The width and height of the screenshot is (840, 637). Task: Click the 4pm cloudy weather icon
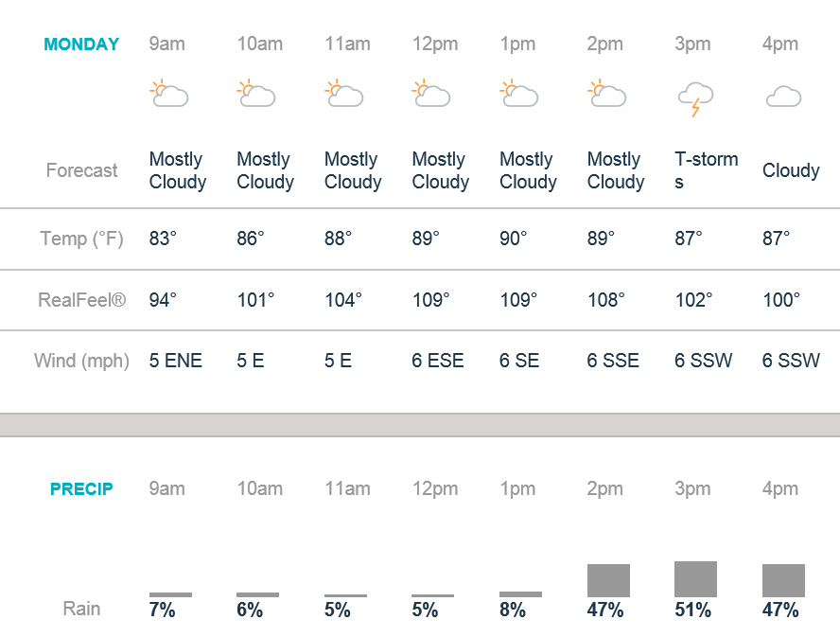(x=783, y=97)
